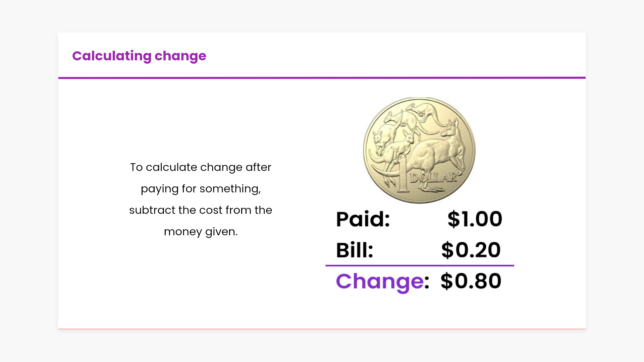Image resolution: width=644 pixels, height=362 pixels.
Task: Click the colon after the word "Change"
Action: pyautogui.click(x=427, y=282)
